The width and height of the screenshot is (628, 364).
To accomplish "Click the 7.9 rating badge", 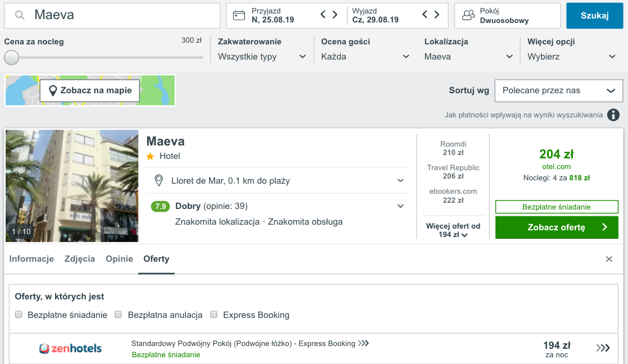I will 160,206.
